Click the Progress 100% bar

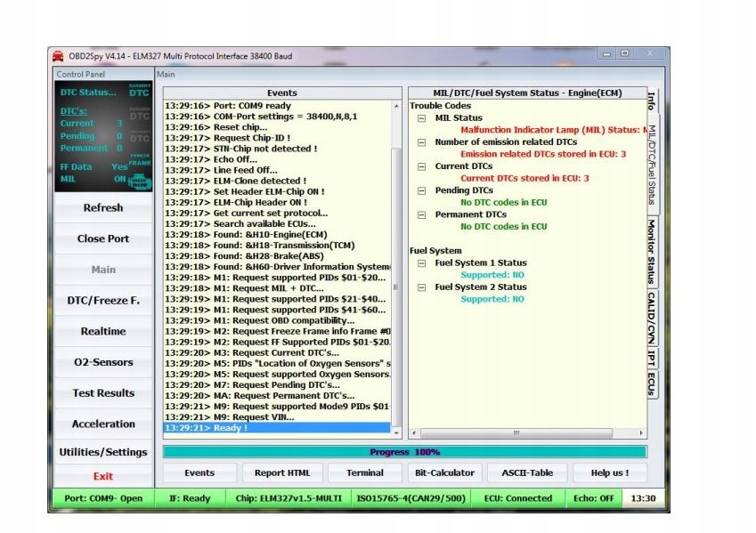(x=404, y=452)
